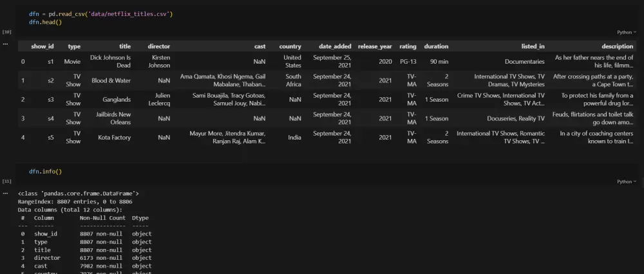The width and height of the screenshot is (644, 274).
Task: Click execution count [10] label
Action: coord(7,32)
